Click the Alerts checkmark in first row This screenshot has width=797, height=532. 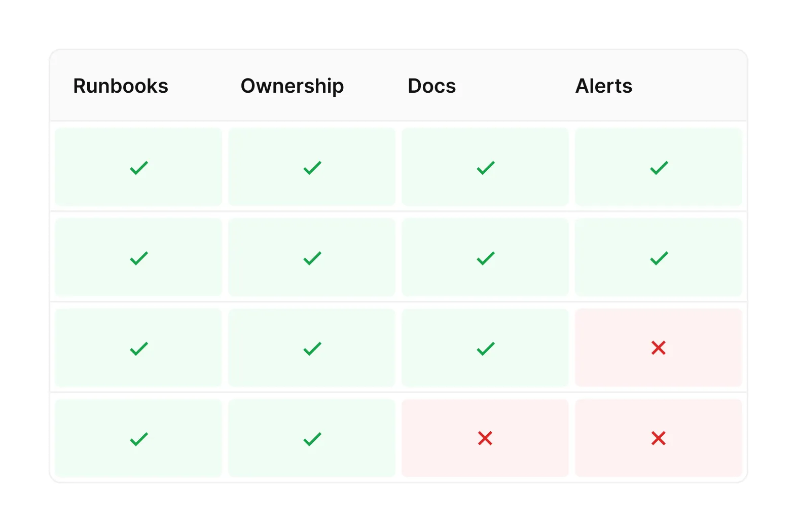coord(659,168)
